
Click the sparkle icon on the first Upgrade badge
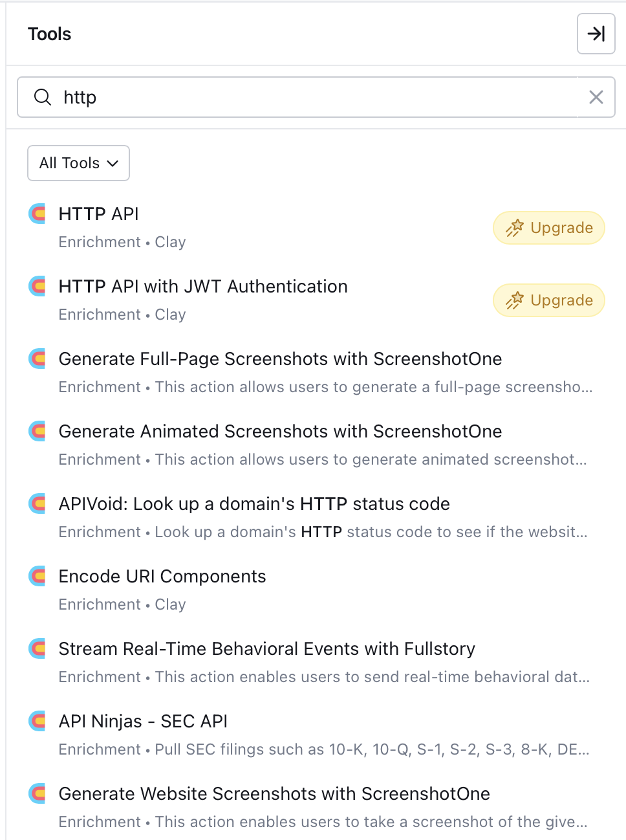(515, 228)
